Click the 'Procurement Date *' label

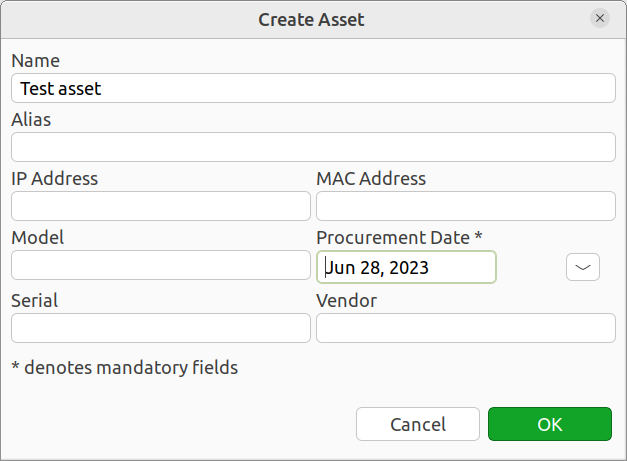click(399, 238)
